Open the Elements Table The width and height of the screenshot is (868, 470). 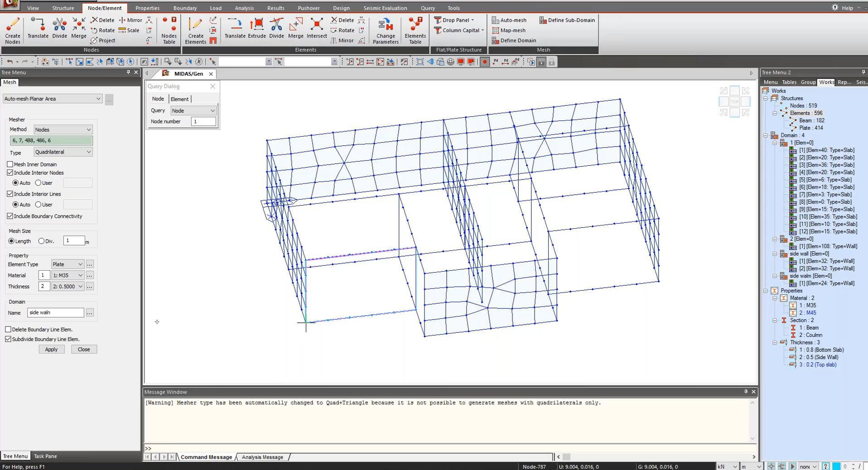pyautogui.click(x=415, y=30)
